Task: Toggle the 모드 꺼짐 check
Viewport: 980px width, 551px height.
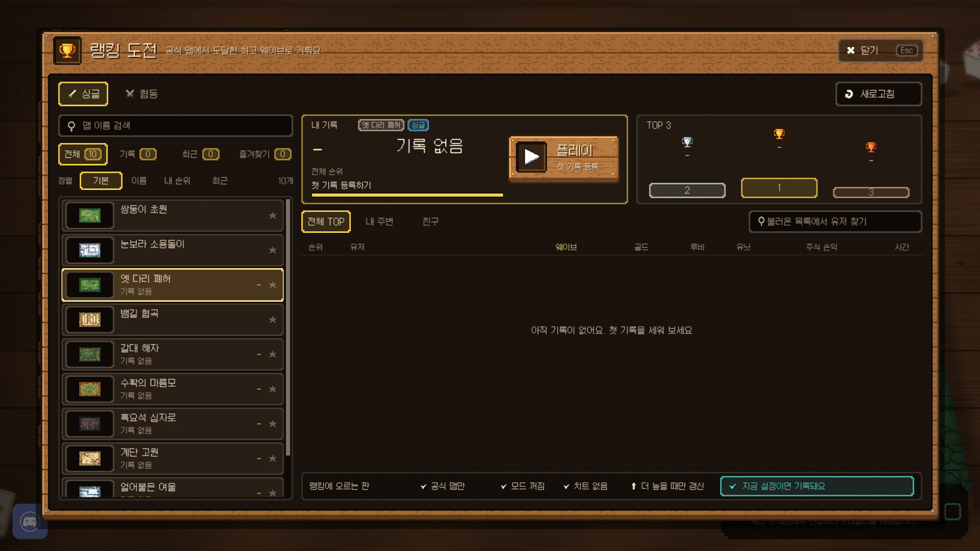Action: click(x=522, y=486)
